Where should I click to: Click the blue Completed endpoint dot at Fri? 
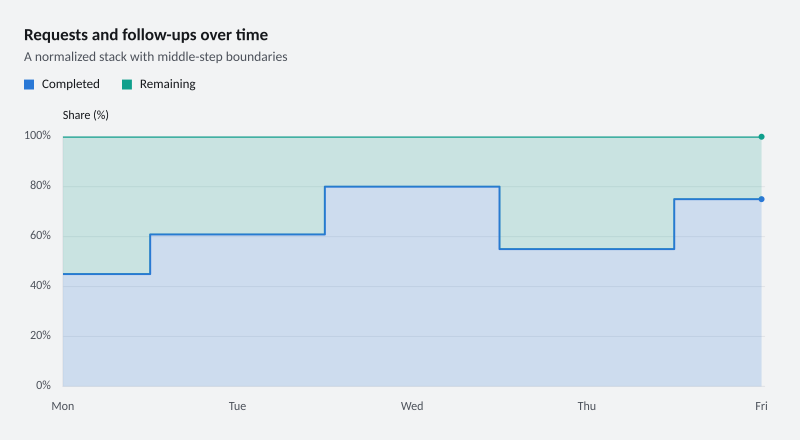[761, 199]
